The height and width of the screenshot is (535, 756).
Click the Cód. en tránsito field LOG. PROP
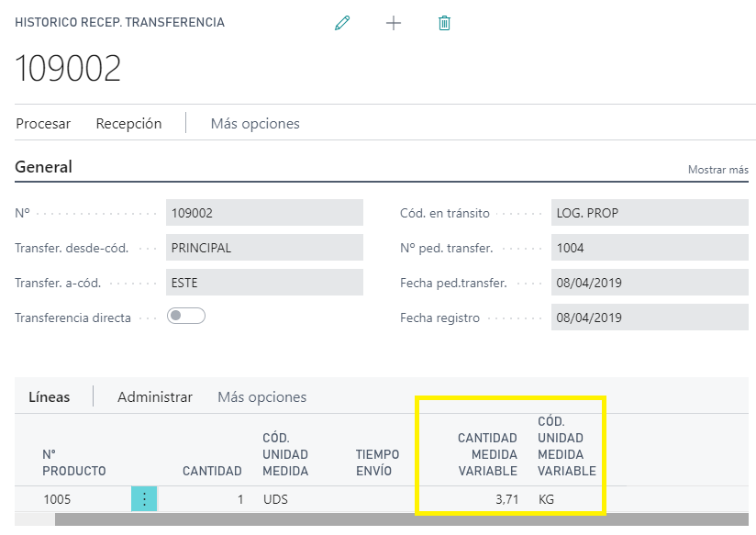coord(650,213)
